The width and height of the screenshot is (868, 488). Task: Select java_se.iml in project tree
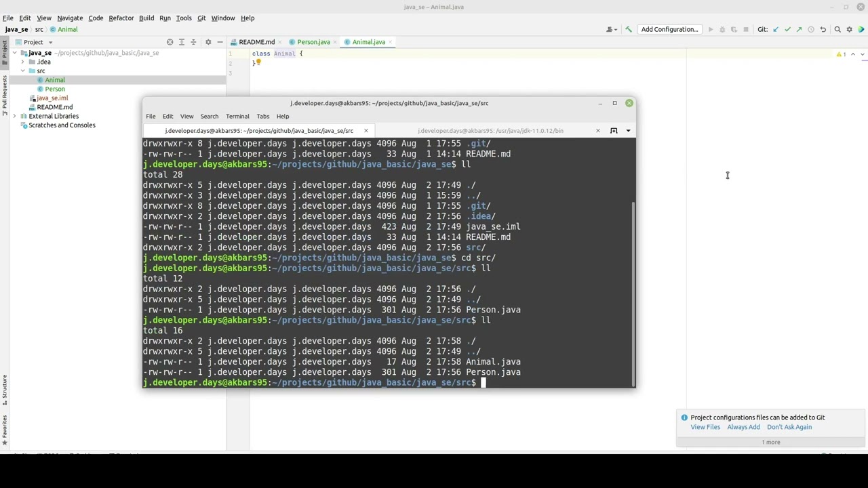tap(52, 98)
